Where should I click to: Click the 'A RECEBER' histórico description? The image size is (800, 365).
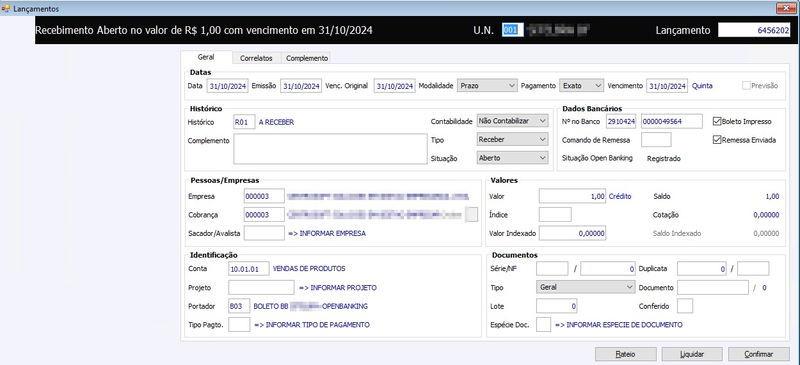(277, 122)
